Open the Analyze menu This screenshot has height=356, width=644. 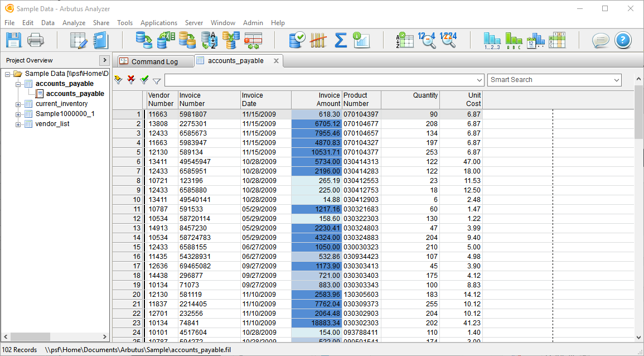click(74, 23)
